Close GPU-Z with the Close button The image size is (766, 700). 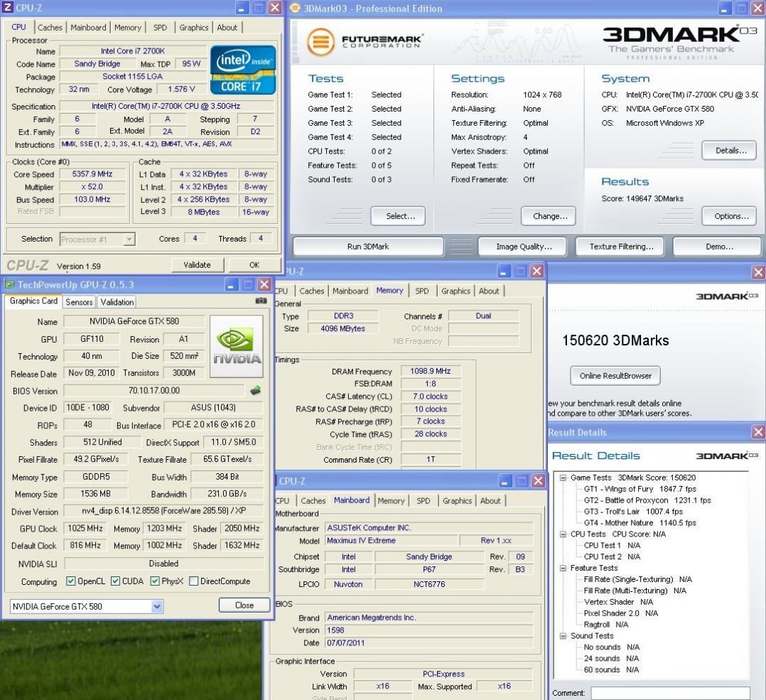pyautogui.click(x=244, y=605)
